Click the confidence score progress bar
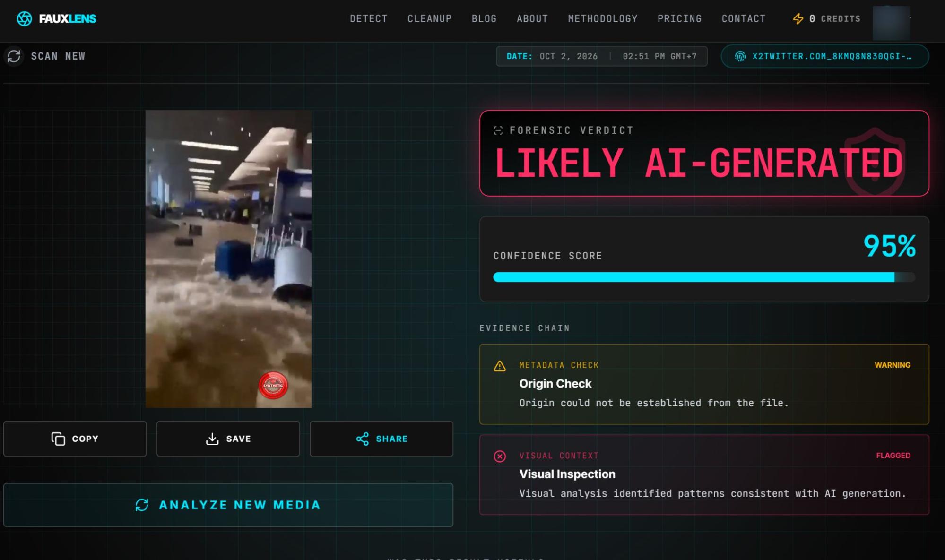945x560 pixels. [704, 277]
